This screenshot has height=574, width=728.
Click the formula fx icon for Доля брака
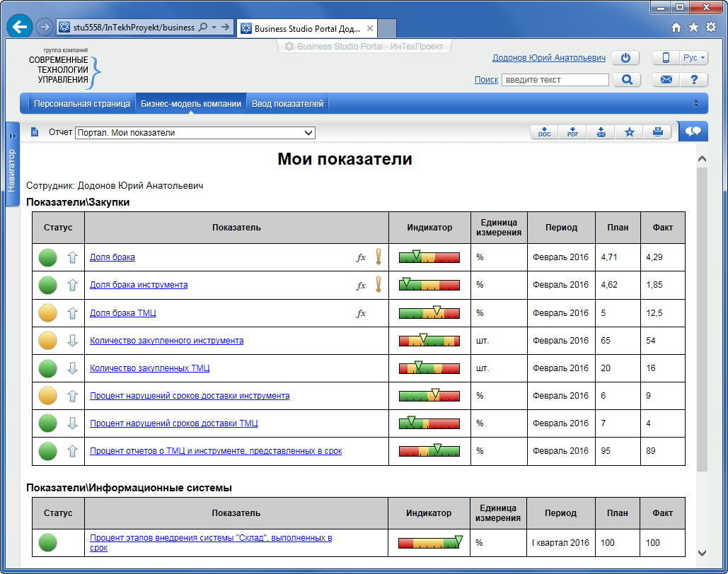(361, 257)
